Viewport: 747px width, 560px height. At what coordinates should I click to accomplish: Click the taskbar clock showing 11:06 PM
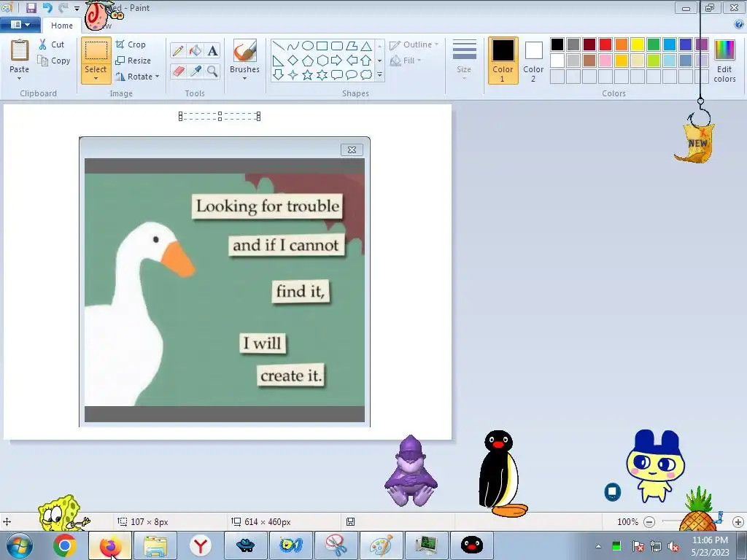click(710, 540)
